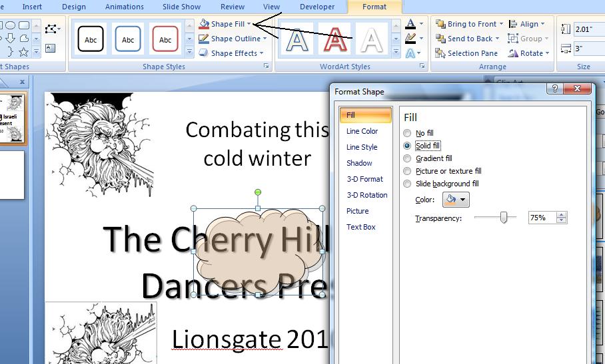Image resolution: width=605 pixels, height=364 pixels.
Task: Expand the Shape Styles gallery More arrow
Action: (189, 51)
